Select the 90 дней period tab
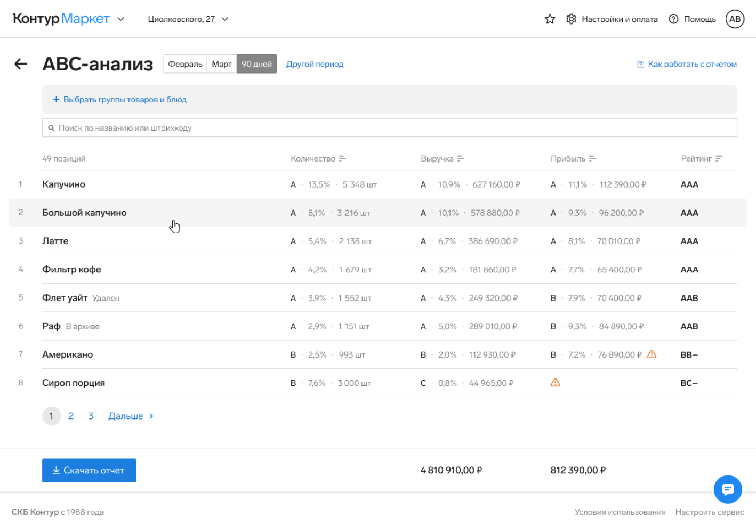This screenshot has height=532, width=756. point(256,64)
